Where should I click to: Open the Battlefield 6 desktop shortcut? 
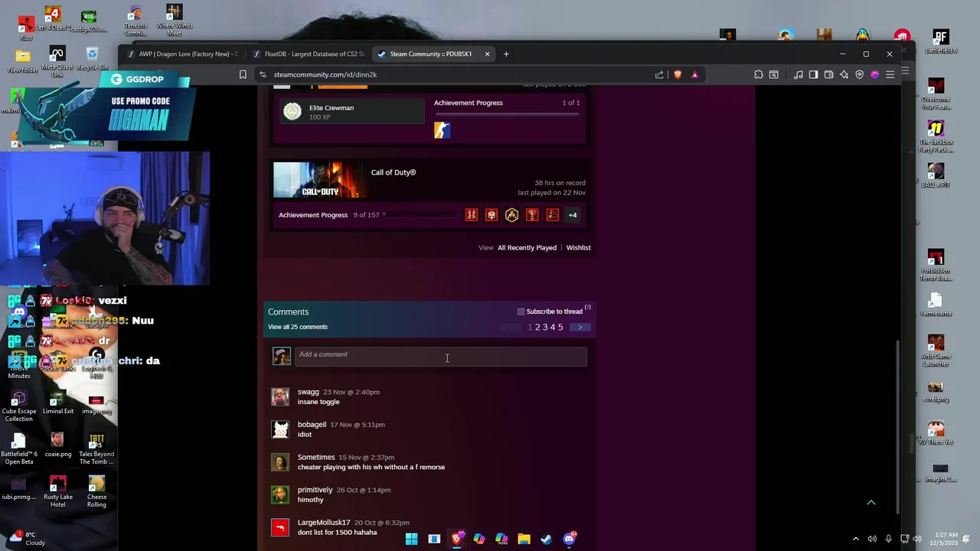[x=940, y=42]
